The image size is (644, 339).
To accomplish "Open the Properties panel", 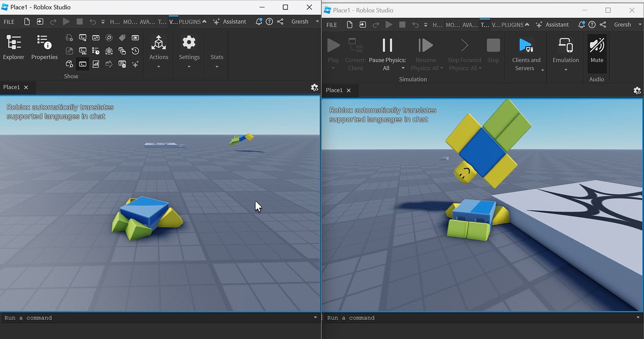I will 44,47.
